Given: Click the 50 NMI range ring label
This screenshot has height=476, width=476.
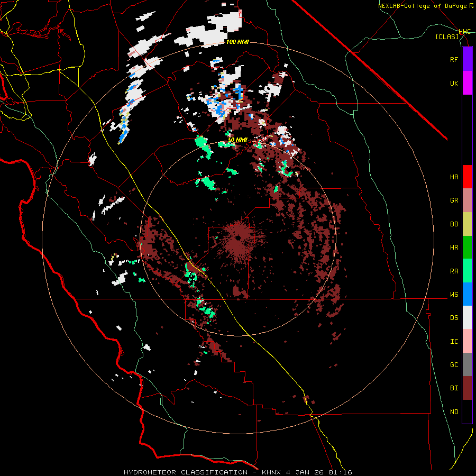Looking at the screenshot, I should [x=237, y=140].
